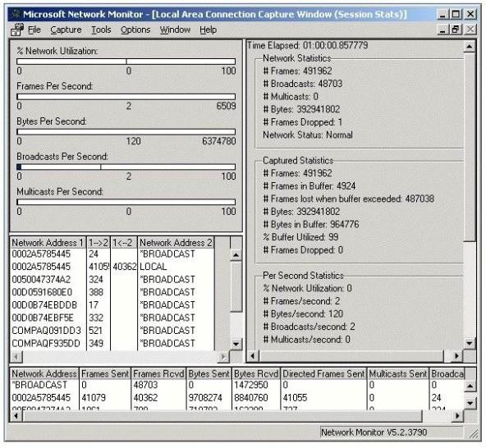
Task: Click the '# Frames/second: 2' line
Action: (x=301, y=301)
